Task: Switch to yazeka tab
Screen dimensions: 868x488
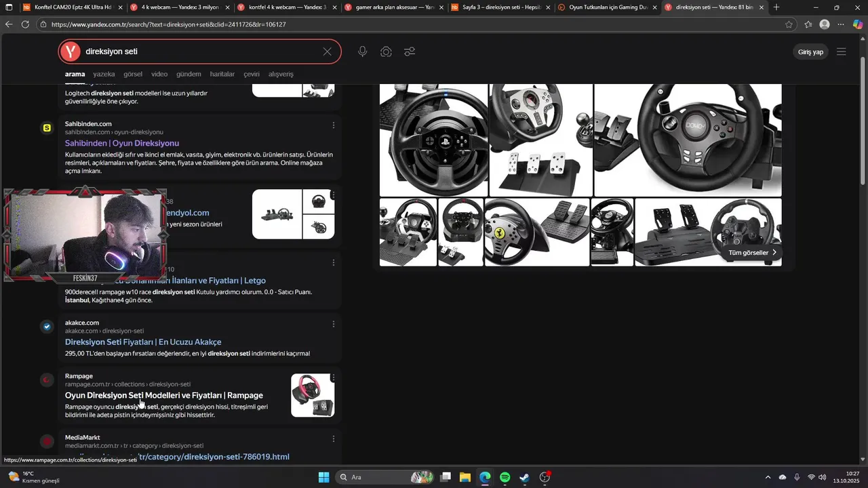Action: click(x=104, y=74)
